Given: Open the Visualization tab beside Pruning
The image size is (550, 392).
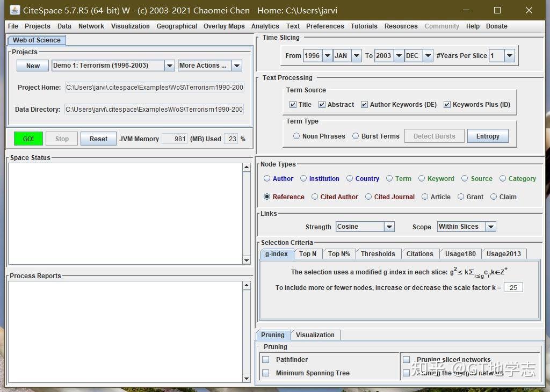Looking at the screenshot, I should (x=315, y=335).
